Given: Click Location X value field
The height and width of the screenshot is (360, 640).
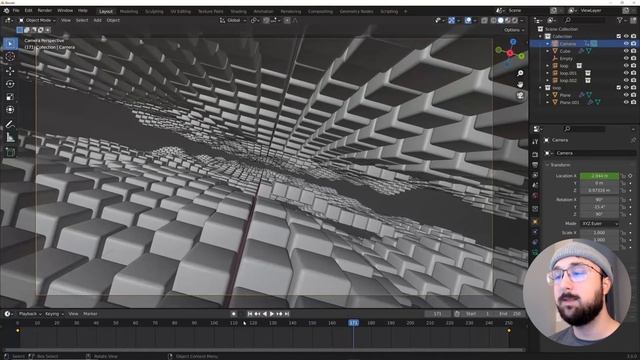Looking at the screenshot, I should [x=599, y=176].
